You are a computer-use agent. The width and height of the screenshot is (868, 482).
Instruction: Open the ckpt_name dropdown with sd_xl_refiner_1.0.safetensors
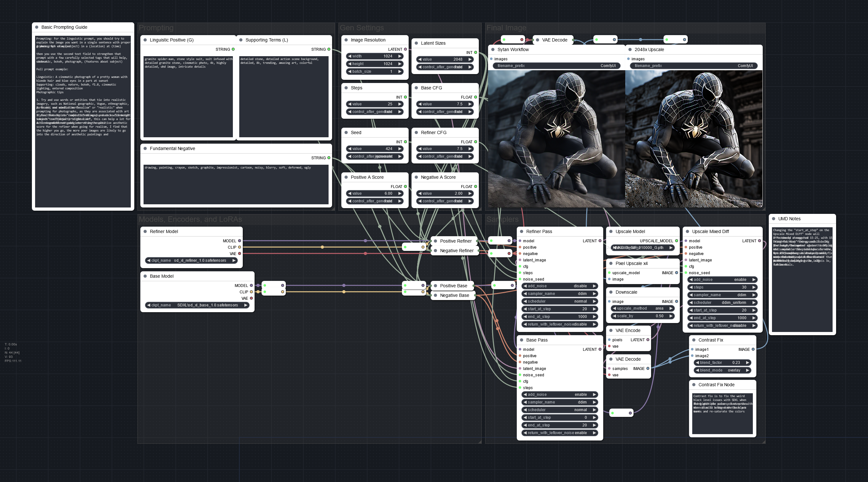191,260
